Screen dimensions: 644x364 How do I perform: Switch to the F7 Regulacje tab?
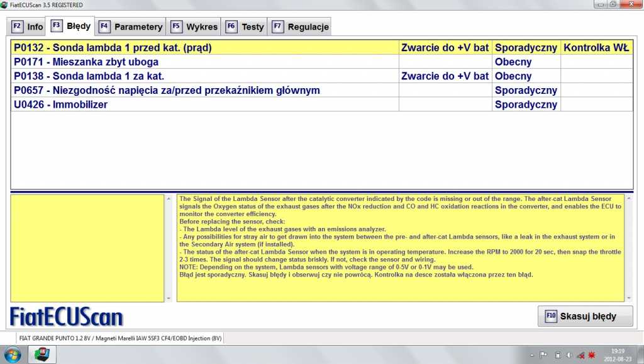click(300, 26)
